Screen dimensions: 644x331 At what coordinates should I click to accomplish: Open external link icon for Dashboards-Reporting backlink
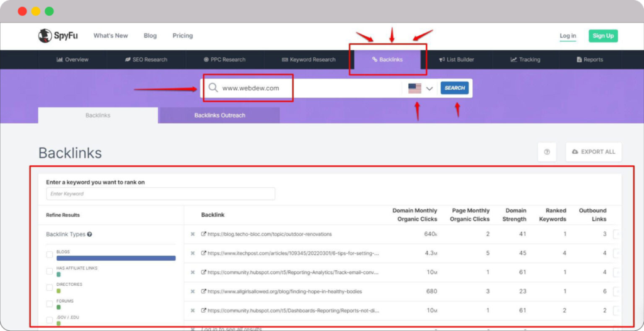(203, 310)
